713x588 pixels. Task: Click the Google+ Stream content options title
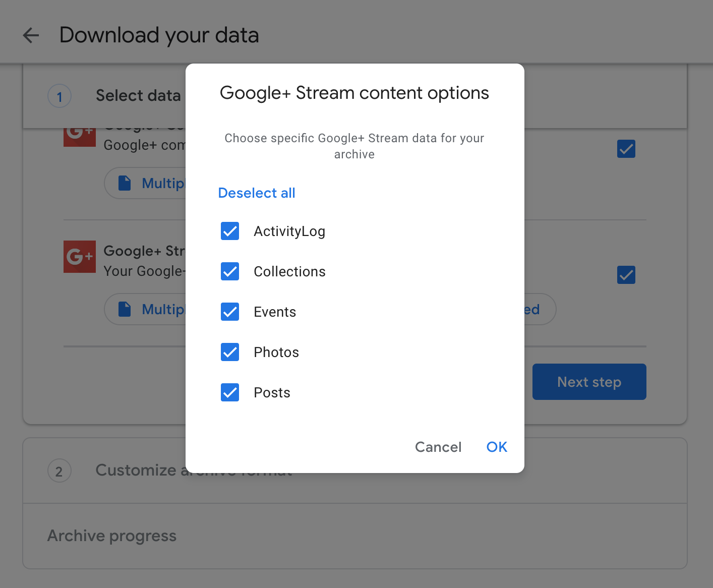coord(354,93)
